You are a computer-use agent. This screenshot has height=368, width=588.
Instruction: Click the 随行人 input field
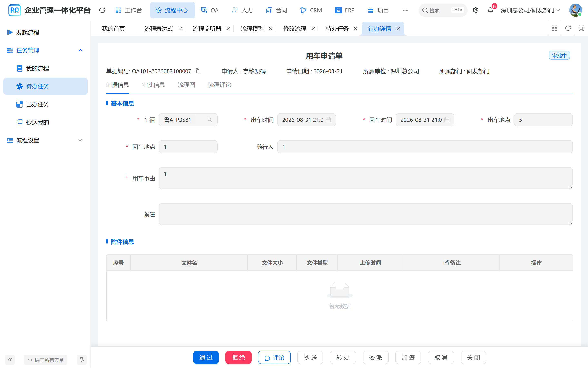pos(425,147)
